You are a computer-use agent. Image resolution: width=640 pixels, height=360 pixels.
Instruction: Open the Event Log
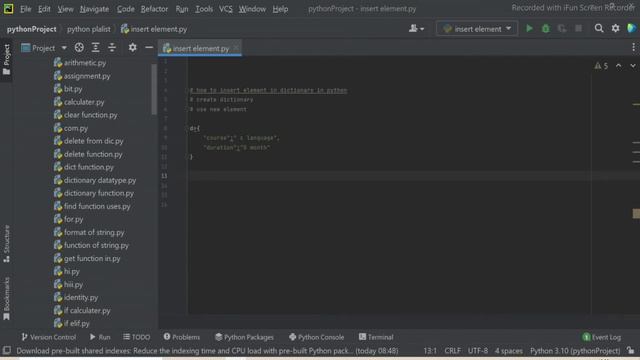point(602,337)
